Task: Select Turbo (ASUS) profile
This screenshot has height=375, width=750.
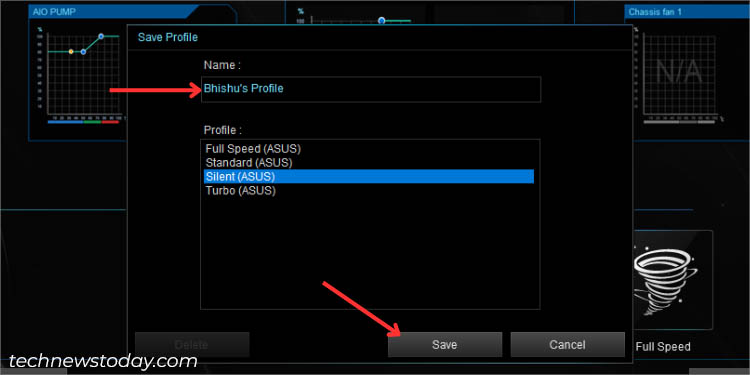Action: click(x=369, y=190)
